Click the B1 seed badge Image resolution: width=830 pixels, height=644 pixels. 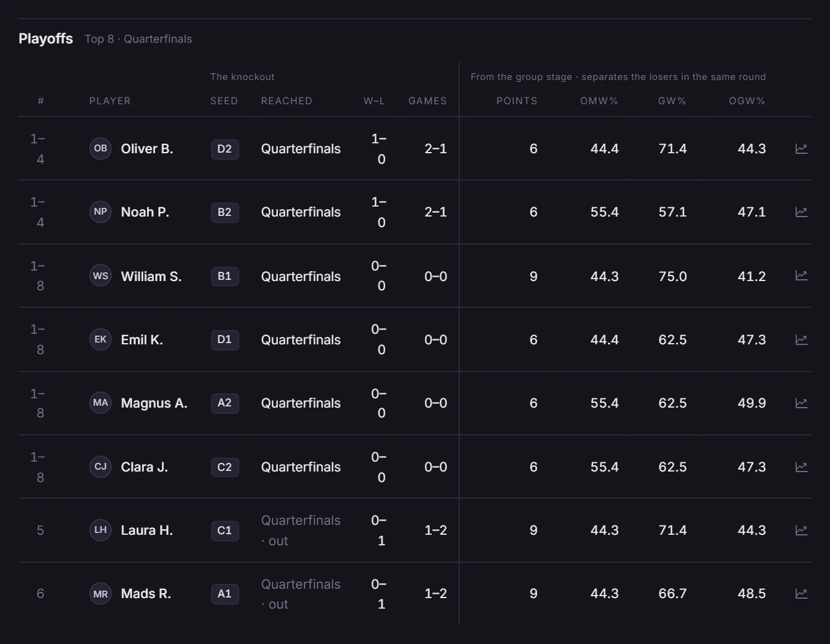[225, 276]
